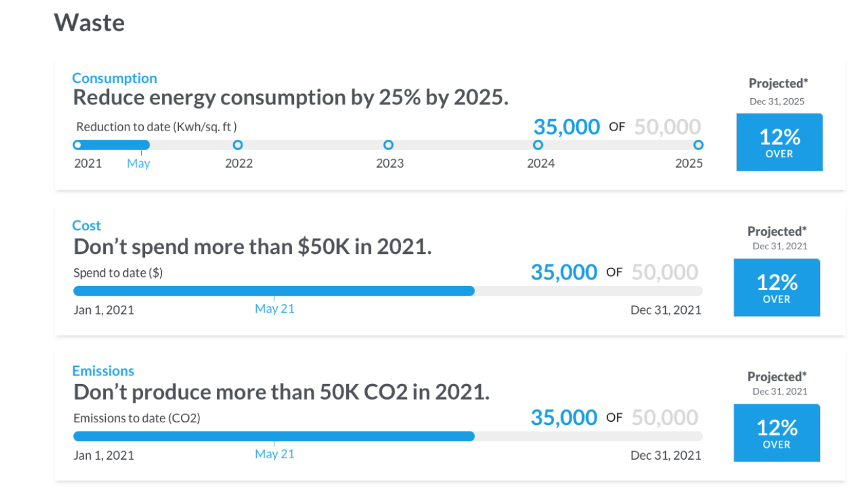Click the May 21 label under Cost
The width and height of the screenshot is (865, 504).
click(x=274, y=309)
